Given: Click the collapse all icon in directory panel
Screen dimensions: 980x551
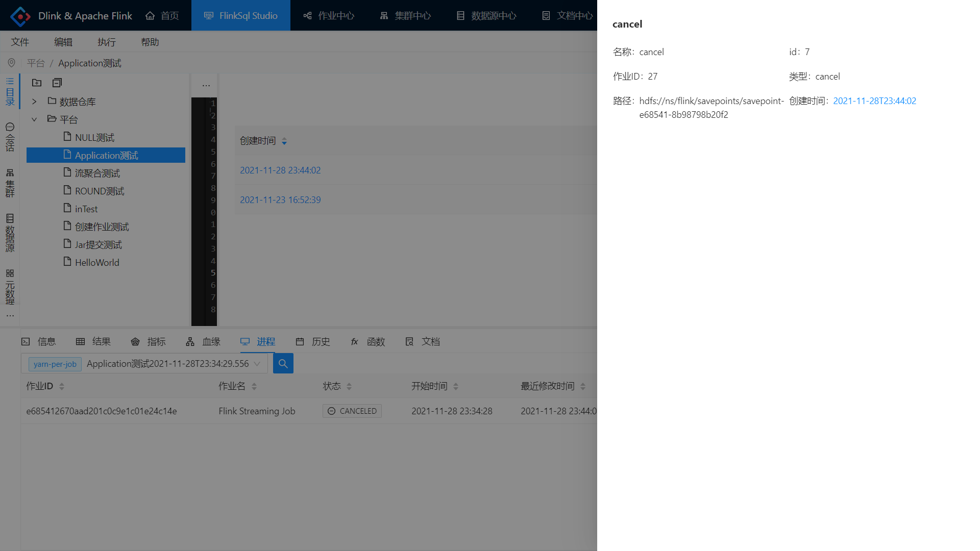Looking at the screenshot, I should tap(57, 83).
